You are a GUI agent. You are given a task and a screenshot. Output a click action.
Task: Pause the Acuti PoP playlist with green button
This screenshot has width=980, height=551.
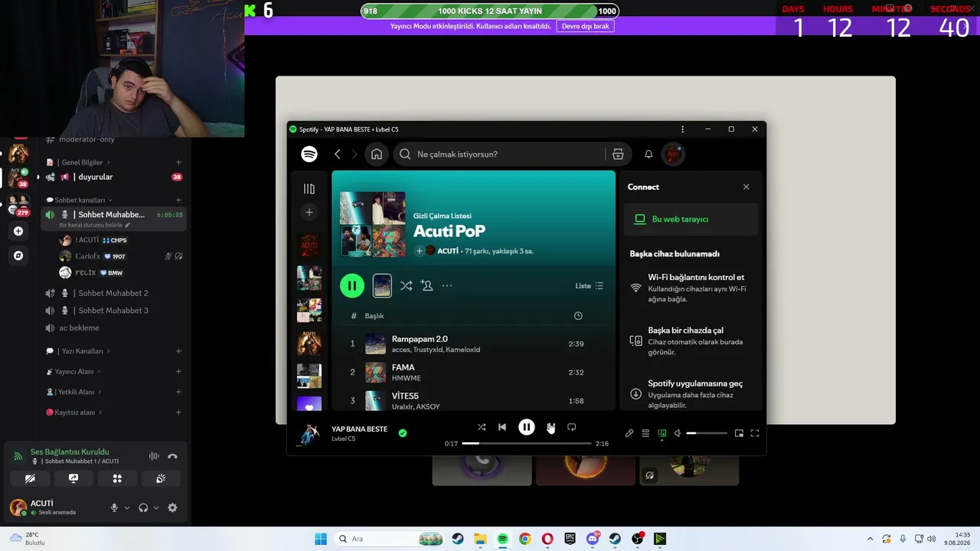pyautogui.click(x=352, y=285)
